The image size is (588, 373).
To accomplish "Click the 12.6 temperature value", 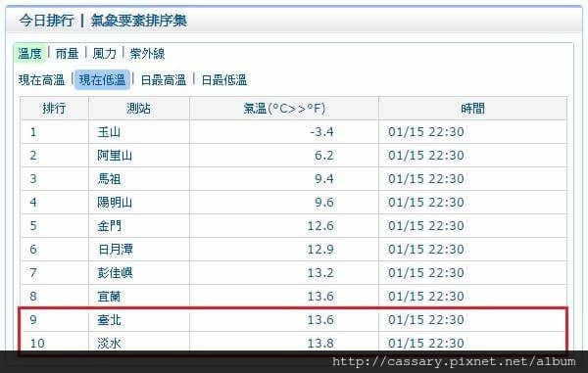I will (x=320, y=226).
